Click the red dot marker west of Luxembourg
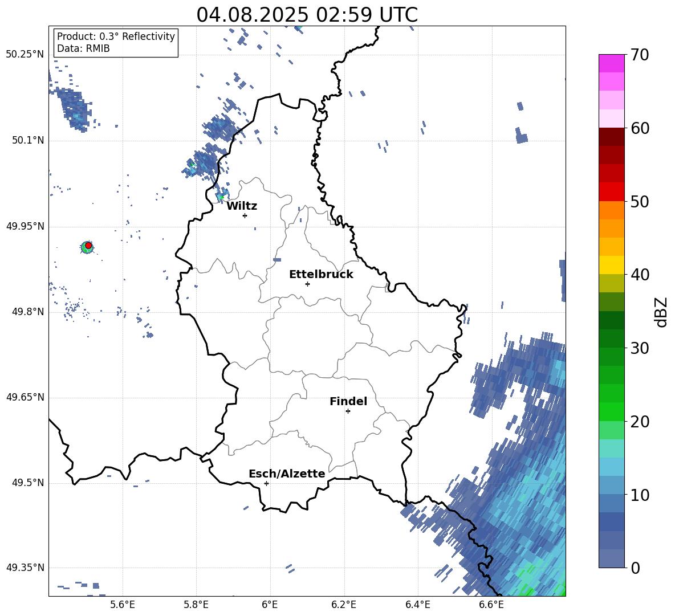Viewport: 675px width, 616px height. (x=88, y=246)
